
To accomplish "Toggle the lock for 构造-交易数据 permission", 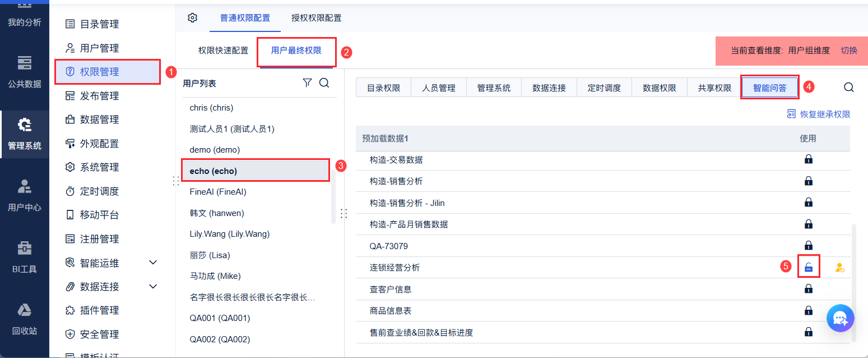I will pos(808,159).
